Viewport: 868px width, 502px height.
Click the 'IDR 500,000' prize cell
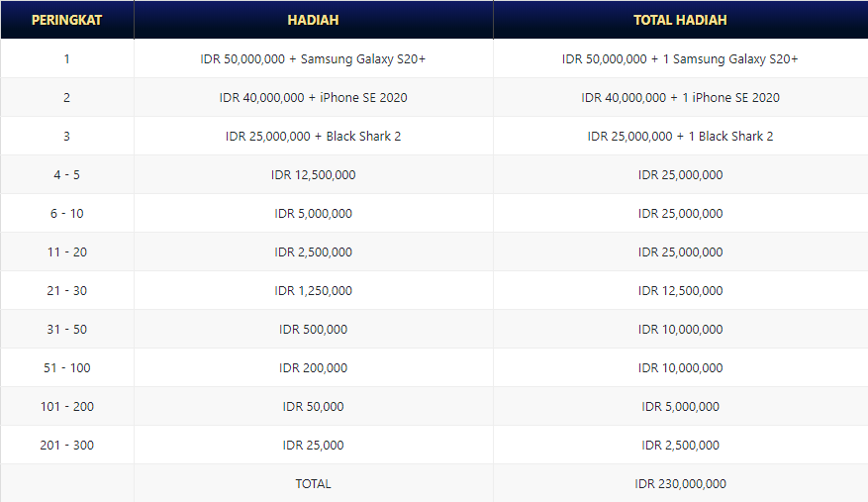pos(314,329)
